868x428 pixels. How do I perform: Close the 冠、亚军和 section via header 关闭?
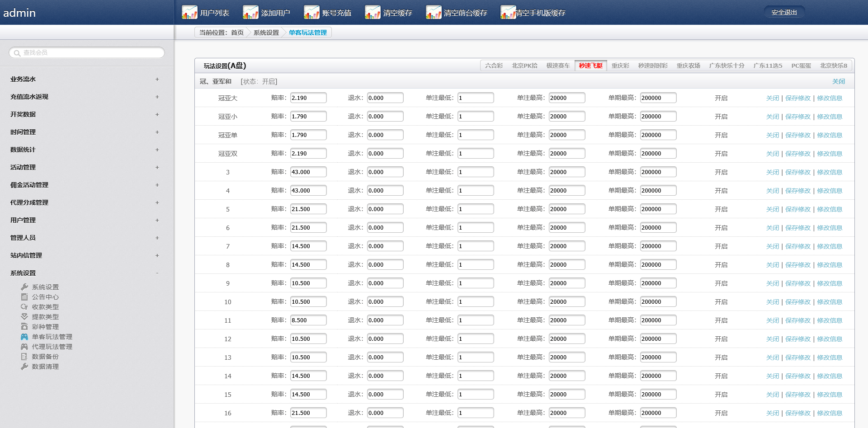click(838, 81)
